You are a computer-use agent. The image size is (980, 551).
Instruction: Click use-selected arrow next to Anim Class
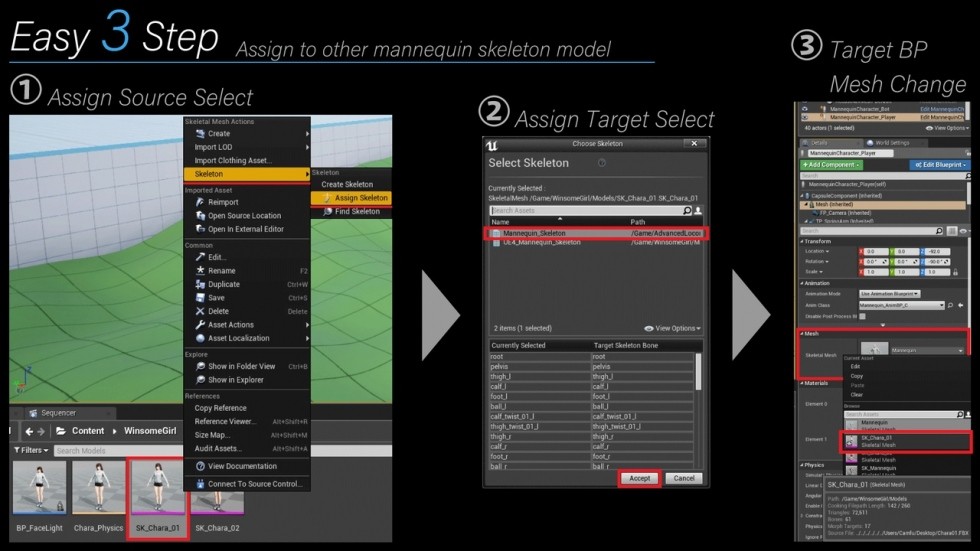[961, 305]
